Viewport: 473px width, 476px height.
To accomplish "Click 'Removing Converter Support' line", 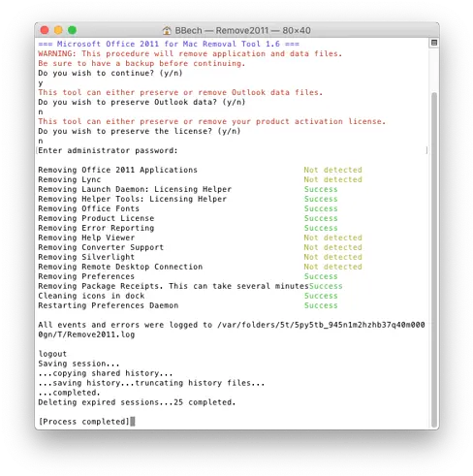I will click(101, 247).
